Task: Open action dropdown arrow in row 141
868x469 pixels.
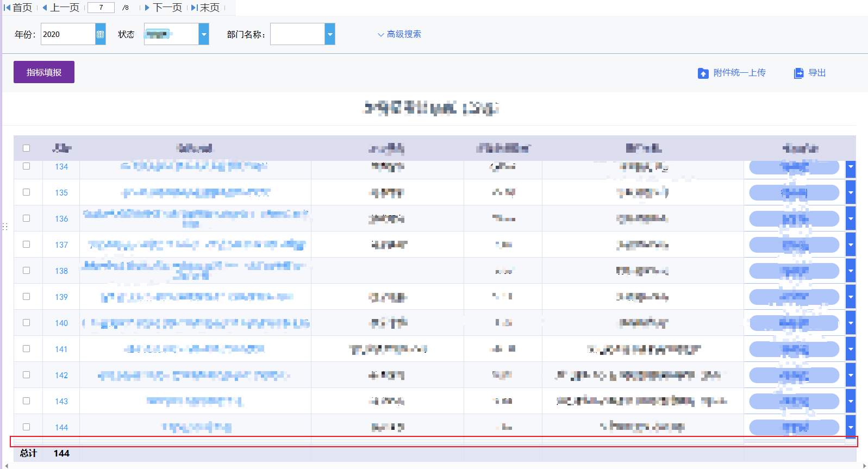Action: tap(851, 349)
